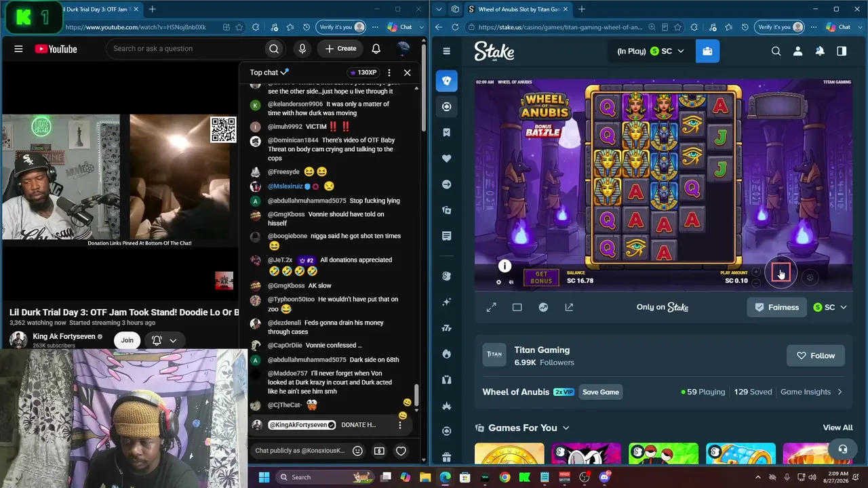
Task: Open Stake notifications bell
Action: click(820, 51)
